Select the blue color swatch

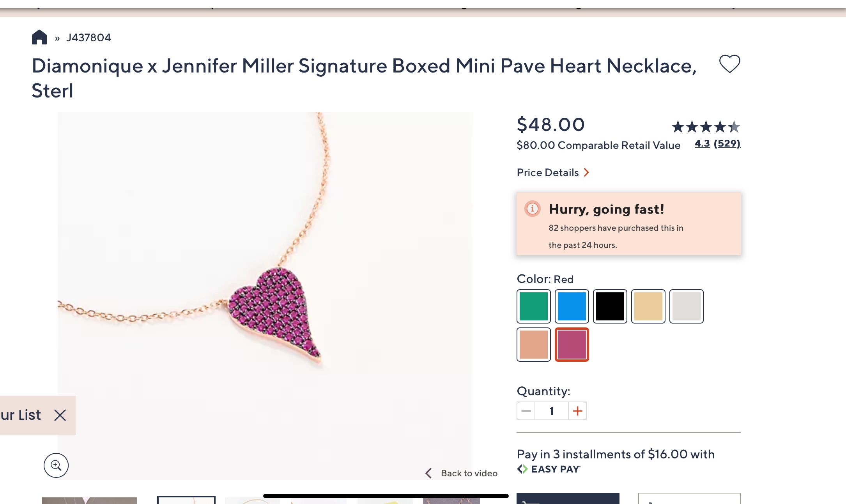572,306
